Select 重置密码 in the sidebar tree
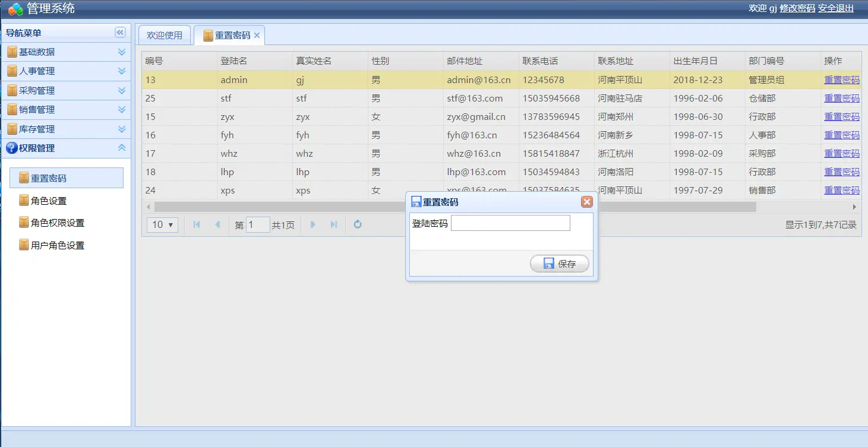 click(x=67, y=178)
